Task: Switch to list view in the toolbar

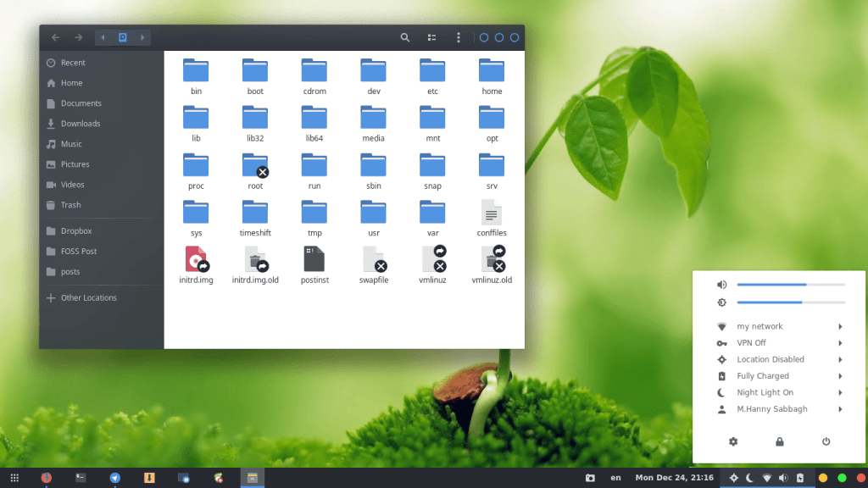Action: pos(431,37)
